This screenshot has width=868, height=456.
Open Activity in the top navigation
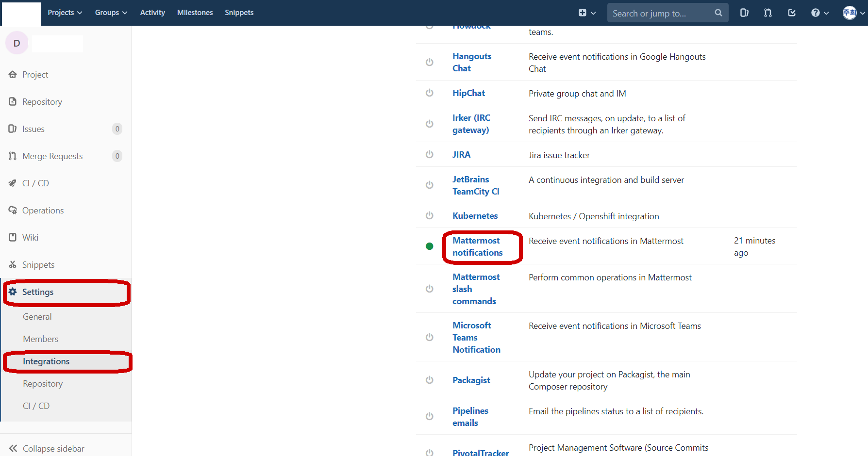coord(152,13)
